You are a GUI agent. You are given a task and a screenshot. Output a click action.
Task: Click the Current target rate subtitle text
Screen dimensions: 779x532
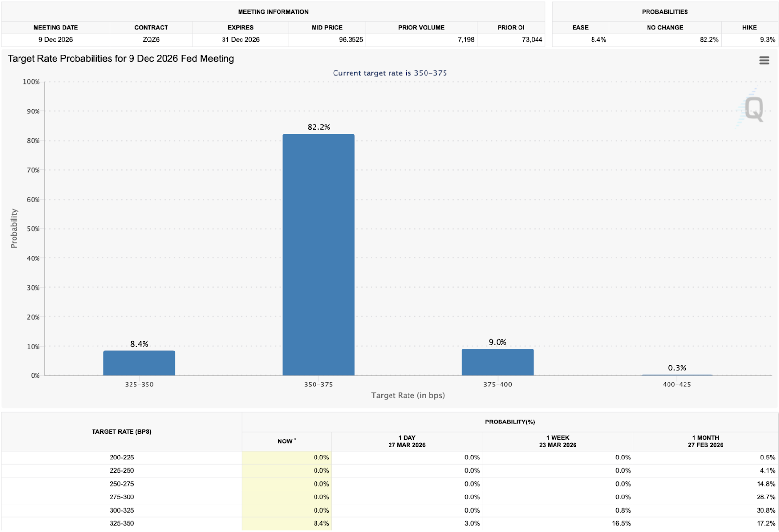(389, 73)
